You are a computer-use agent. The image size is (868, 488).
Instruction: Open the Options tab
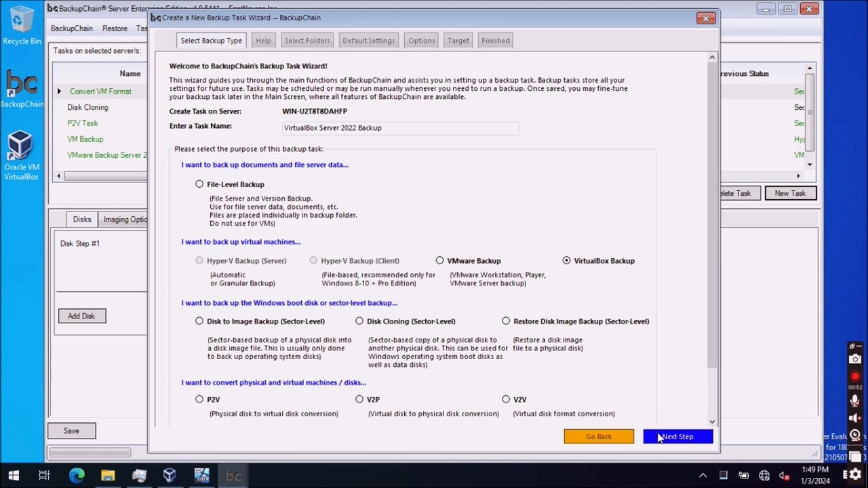click(x=422, y=41)
